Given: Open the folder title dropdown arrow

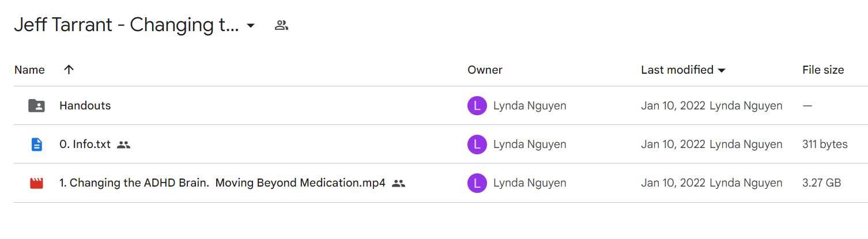Looking at the screenshot, I should [251, 26].
